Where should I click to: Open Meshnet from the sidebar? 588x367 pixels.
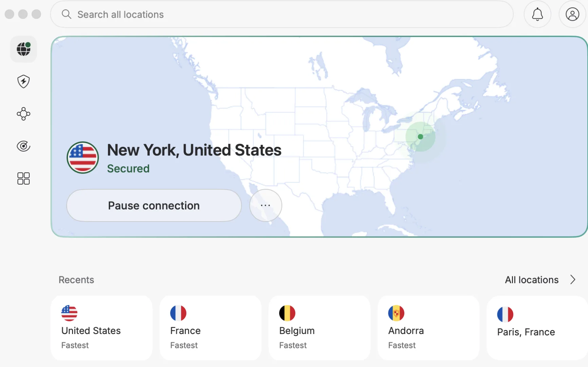(23, 114)
